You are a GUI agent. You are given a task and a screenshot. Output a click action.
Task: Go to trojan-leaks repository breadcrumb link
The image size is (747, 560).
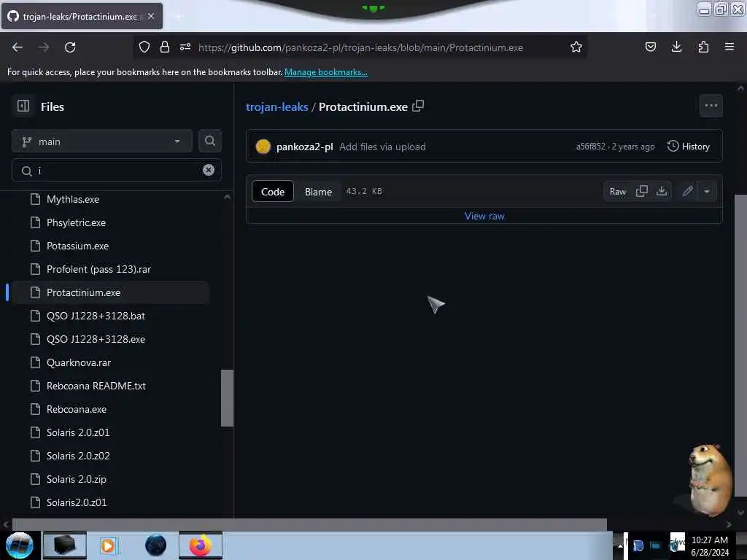click(276, 106)
